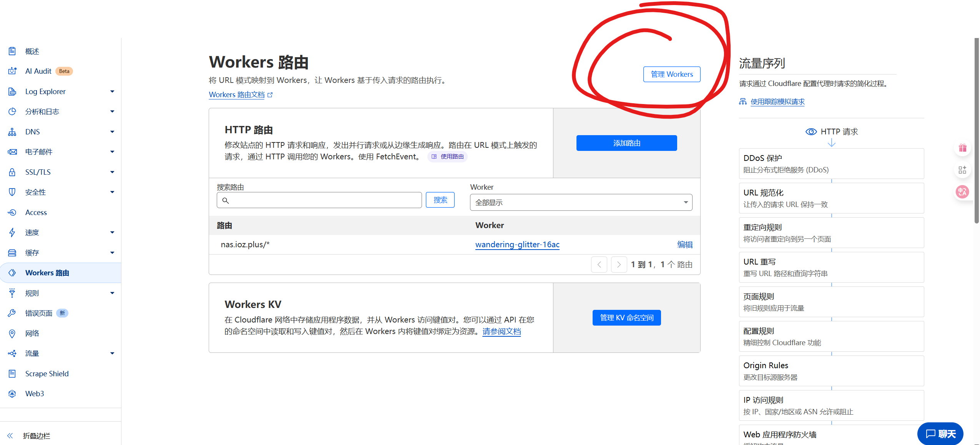Click the 管理 KV 命名空间 button
This screenshot has width=980, height=445.
point(627,318)
